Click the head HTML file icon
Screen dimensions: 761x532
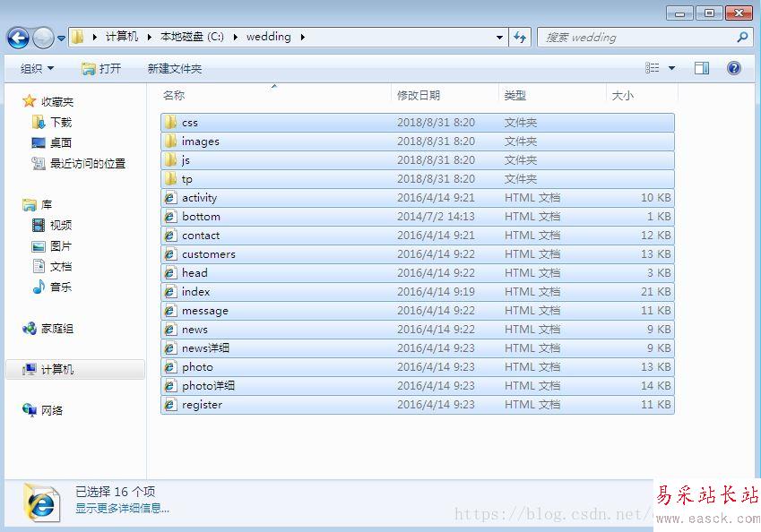170,272
